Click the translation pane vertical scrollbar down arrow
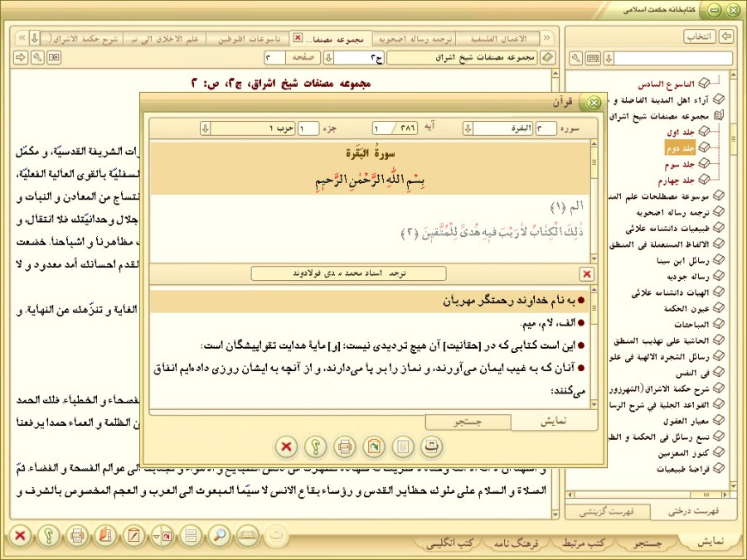Viewport: 747px width, 560px height. click(x=594, y=404)
